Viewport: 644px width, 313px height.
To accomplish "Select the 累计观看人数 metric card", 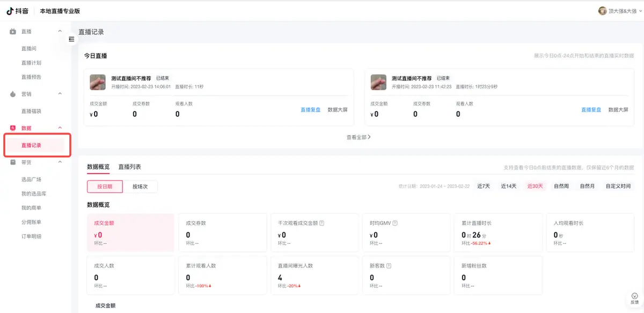I will pyautogui.click(x=223, y=275).
